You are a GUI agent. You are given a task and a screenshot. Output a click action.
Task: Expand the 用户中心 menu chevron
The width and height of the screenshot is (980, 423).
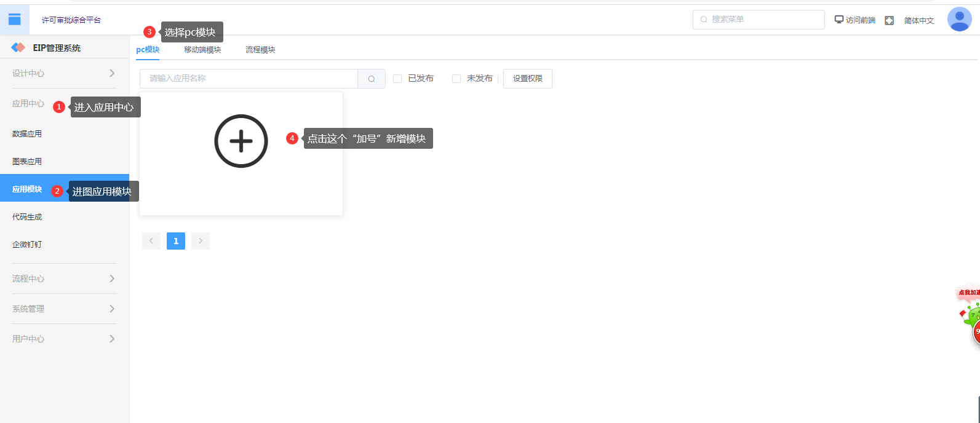tap(112, 339)
